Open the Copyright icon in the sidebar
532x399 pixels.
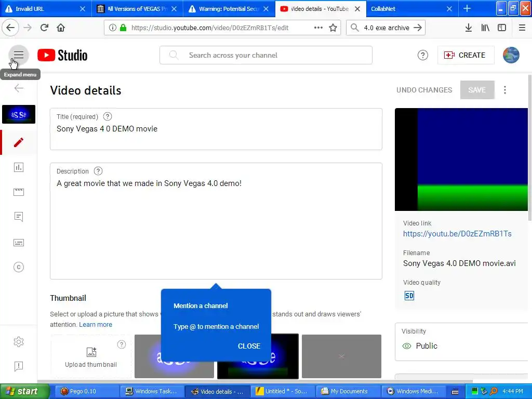(19, 267)
